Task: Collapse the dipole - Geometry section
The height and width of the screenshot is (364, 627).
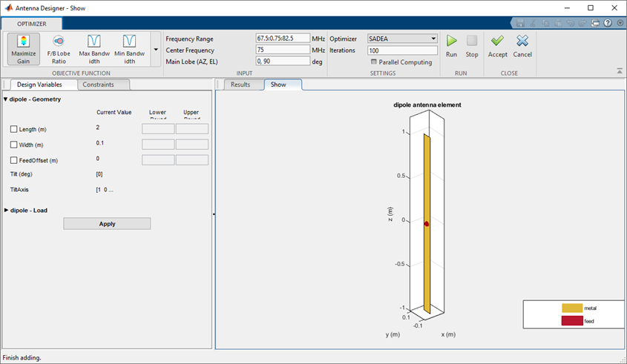Action: pos(6,99)
